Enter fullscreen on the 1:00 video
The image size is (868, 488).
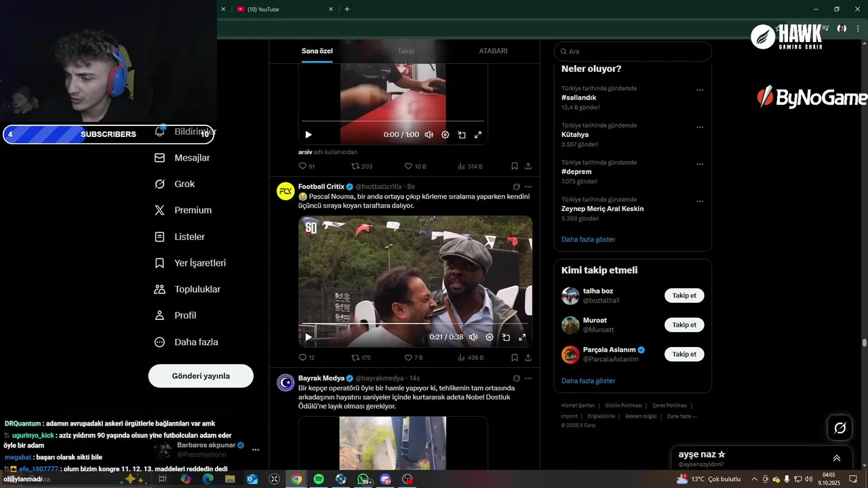477,135
